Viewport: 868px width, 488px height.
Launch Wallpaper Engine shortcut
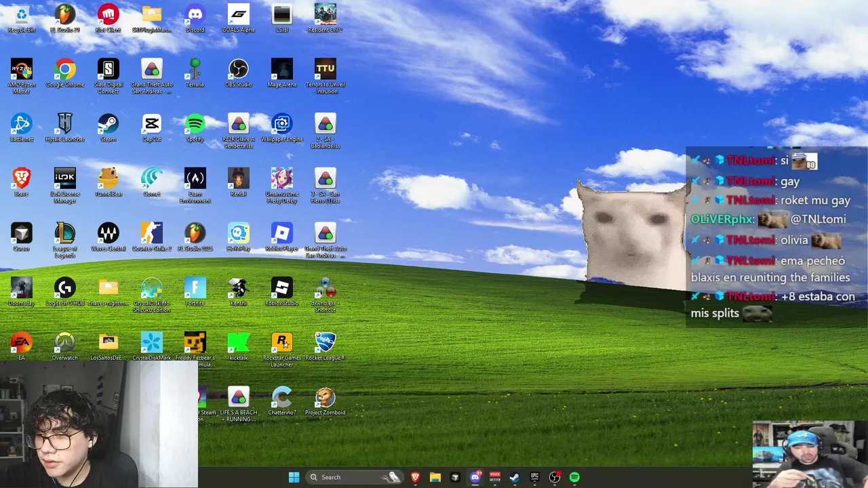[282, 127]
